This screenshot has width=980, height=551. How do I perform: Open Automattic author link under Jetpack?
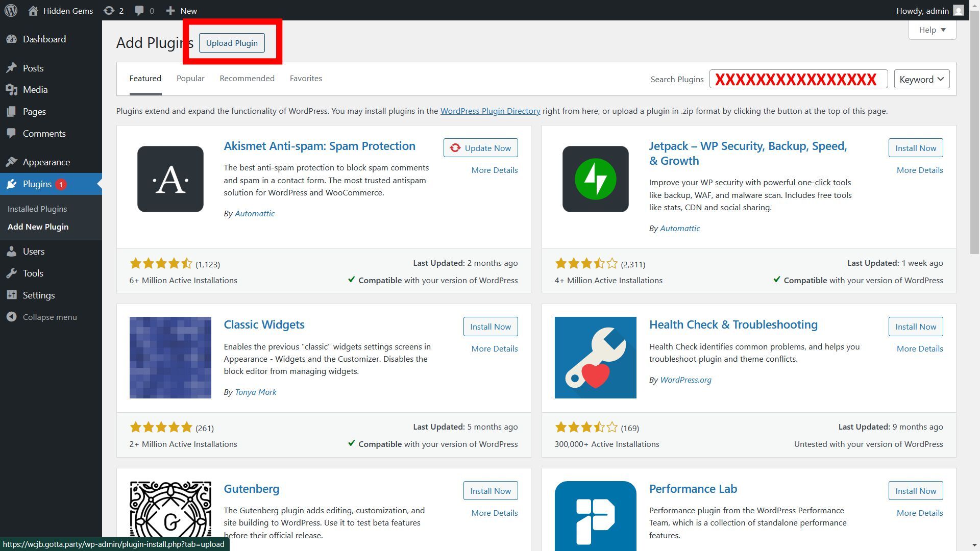tap(680, 229)
